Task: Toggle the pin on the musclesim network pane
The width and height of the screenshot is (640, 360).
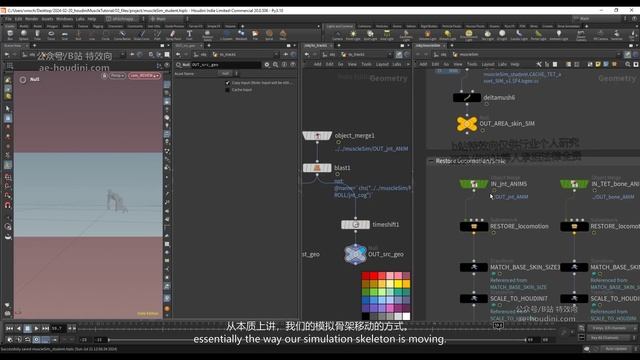Action: (x=628, y=54)
